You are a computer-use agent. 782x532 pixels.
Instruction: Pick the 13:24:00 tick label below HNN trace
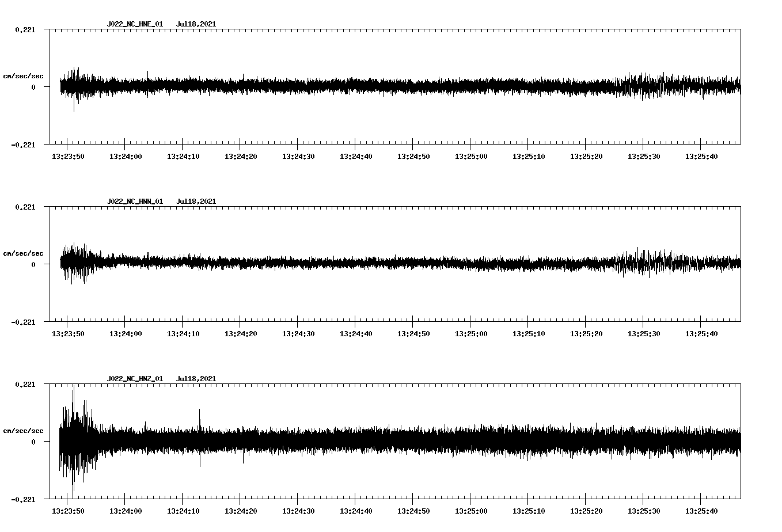(126, 333)
